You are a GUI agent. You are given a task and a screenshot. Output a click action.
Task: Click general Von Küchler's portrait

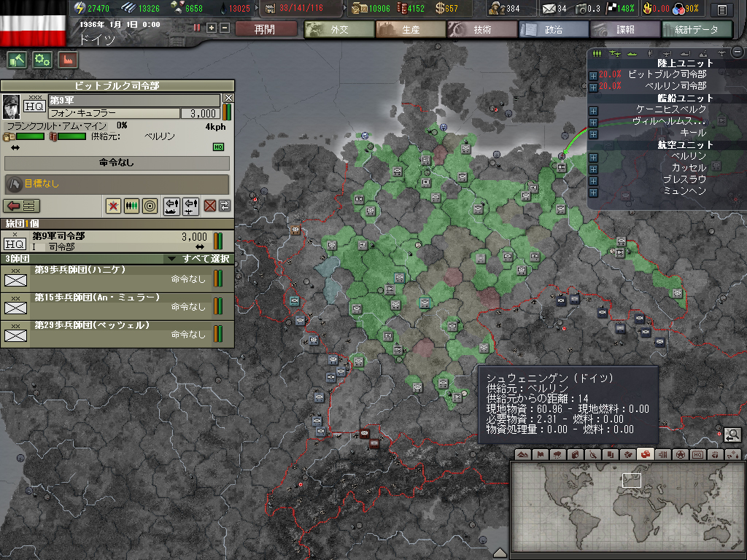coord(10,106)
